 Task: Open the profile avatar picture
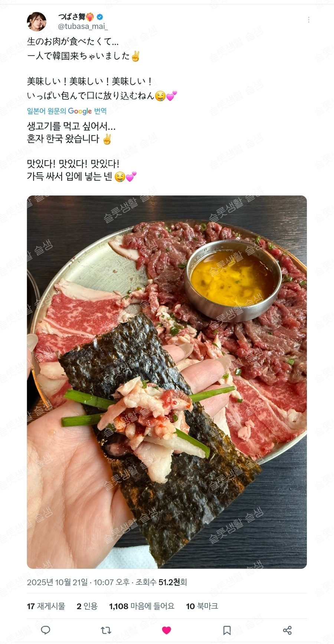tap(37, 21)
